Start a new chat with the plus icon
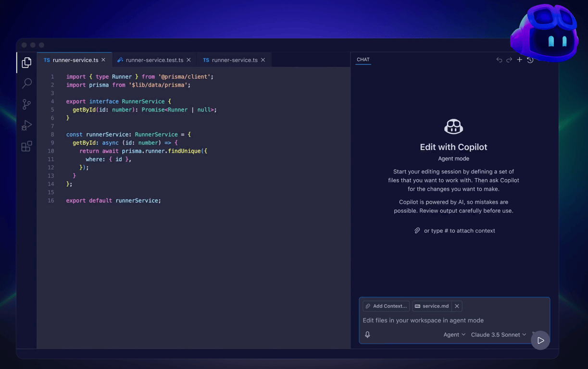This screenshot has height=369, width=588. pyautogui.click(x=519, y=60)
